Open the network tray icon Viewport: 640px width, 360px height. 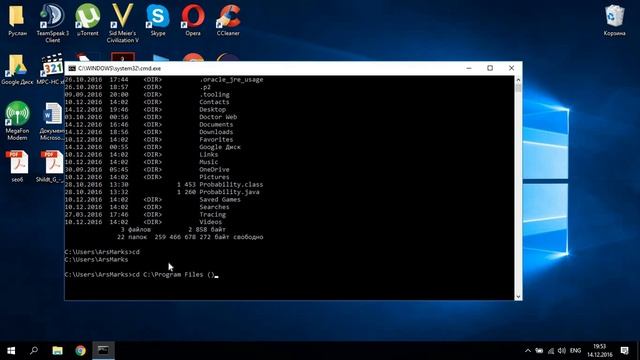coord(551,351)
